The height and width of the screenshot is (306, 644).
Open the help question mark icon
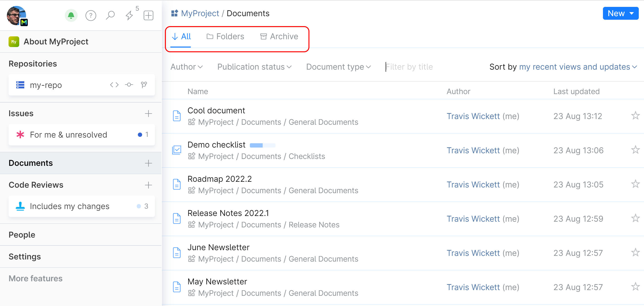click(91, 15)
